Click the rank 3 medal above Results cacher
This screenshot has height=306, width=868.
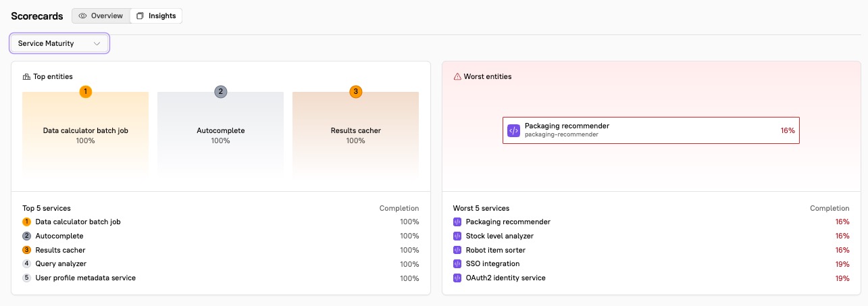tap(355, 92)
